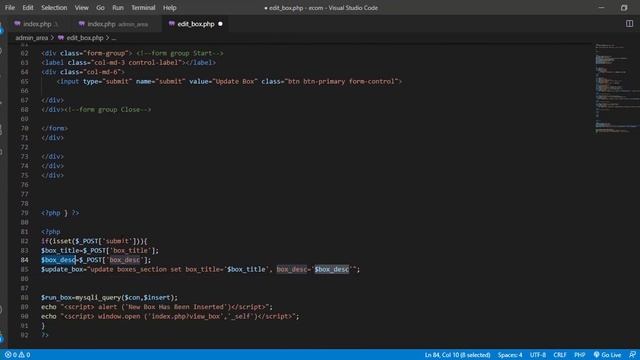Click the <?php tag on line 81

(x=51, y=232)
